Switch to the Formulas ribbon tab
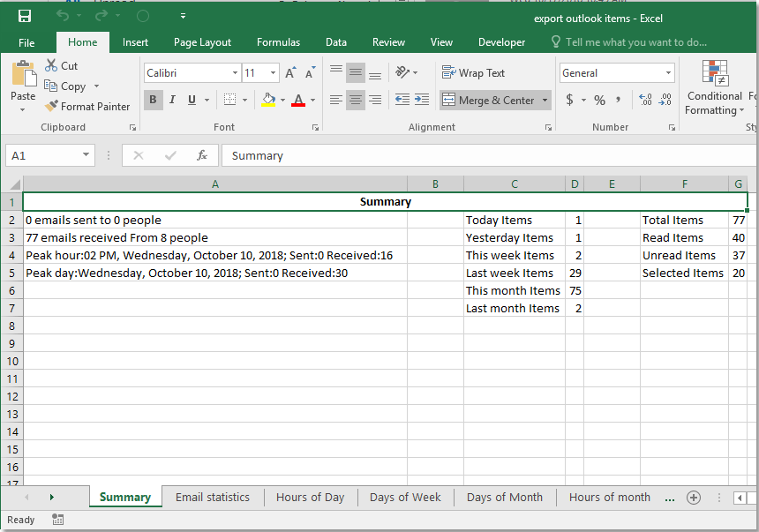Viewport: 759px width, 532px height. click(278, 41)
